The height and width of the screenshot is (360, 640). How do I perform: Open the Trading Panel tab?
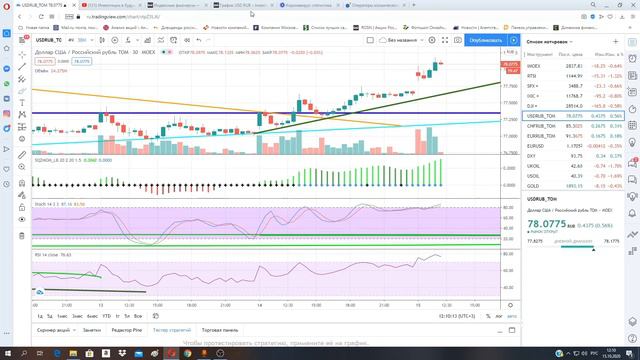click(x=220, y=330)
